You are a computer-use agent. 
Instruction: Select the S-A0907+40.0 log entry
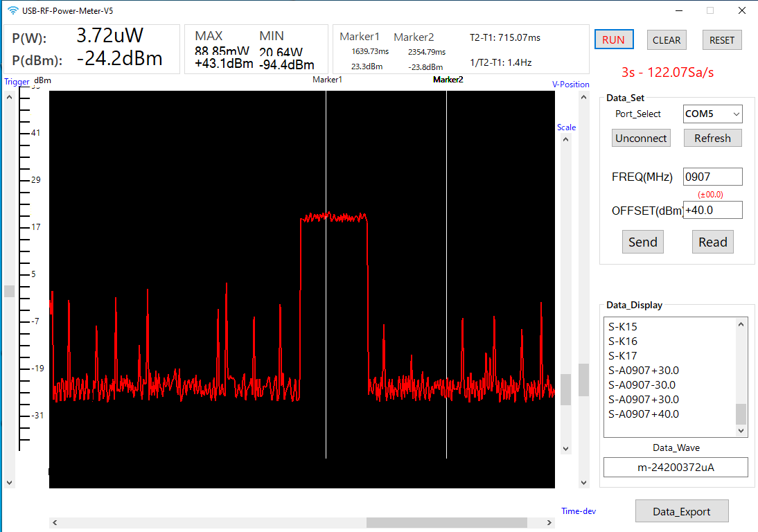tap(644, 414)
